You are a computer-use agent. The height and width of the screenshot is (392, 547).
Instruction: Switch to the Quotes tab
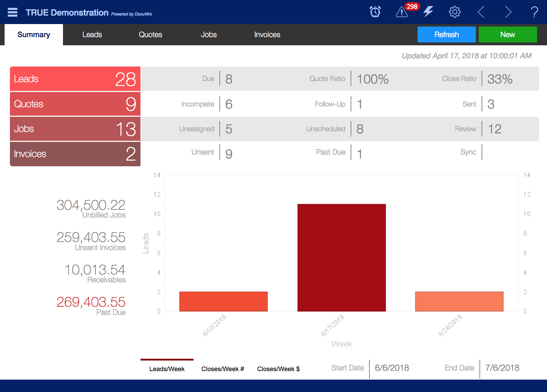click(x=150, y=35)
